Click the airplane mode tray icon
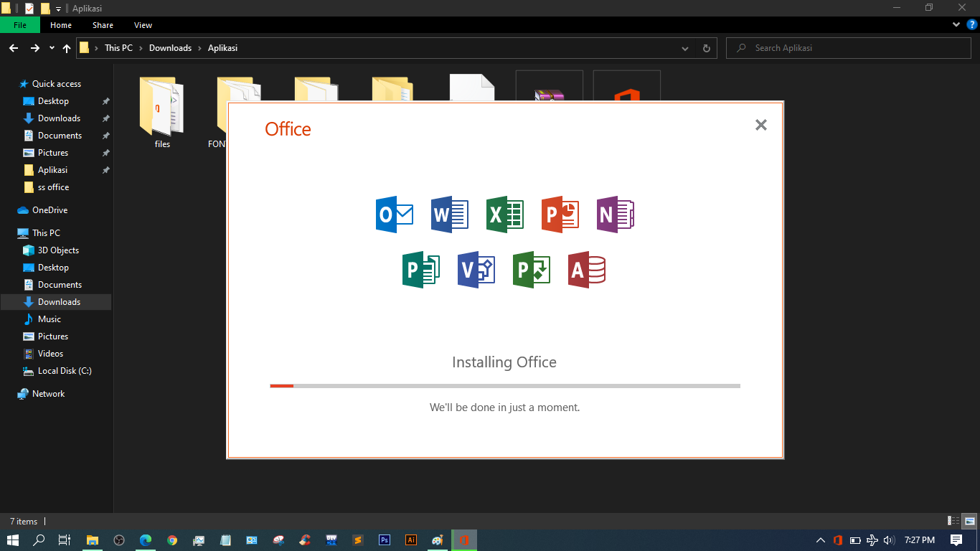Viewport: 980px width, 551px height. 872,540
